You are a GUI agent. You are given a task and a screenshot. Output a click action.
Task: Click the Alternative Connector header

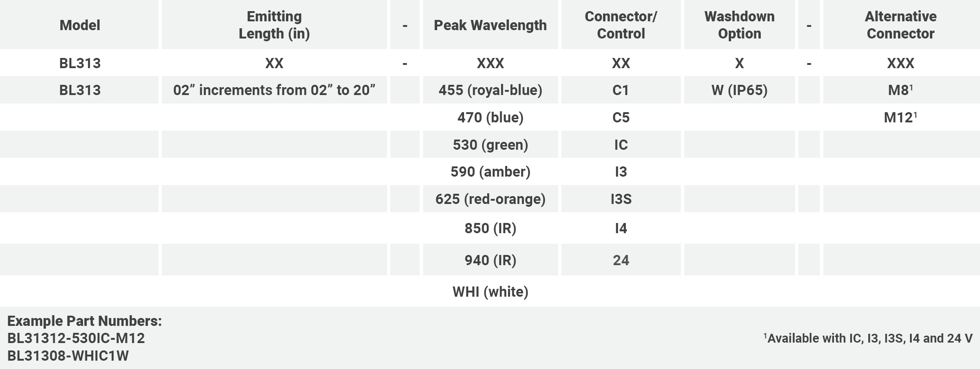click(900, 25)
